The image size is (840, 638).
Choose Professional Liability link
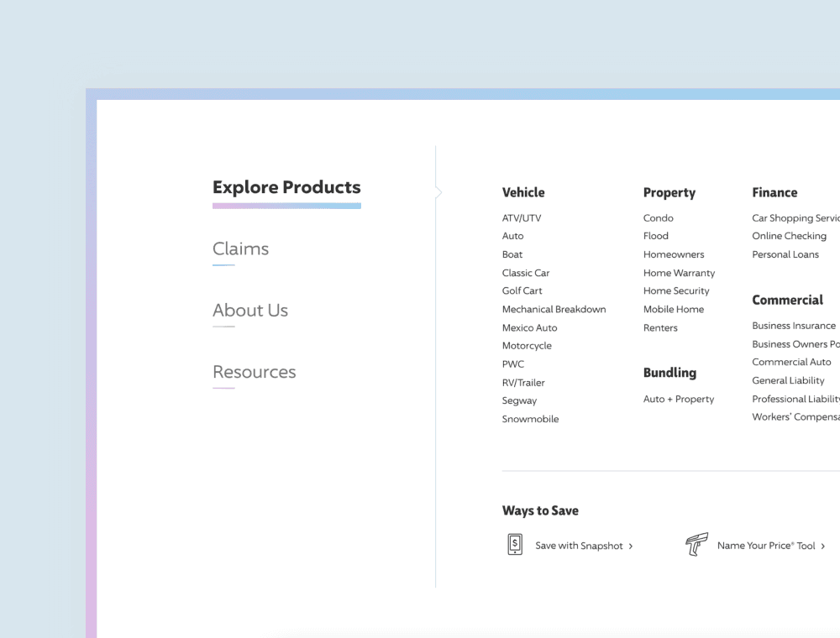796,400
